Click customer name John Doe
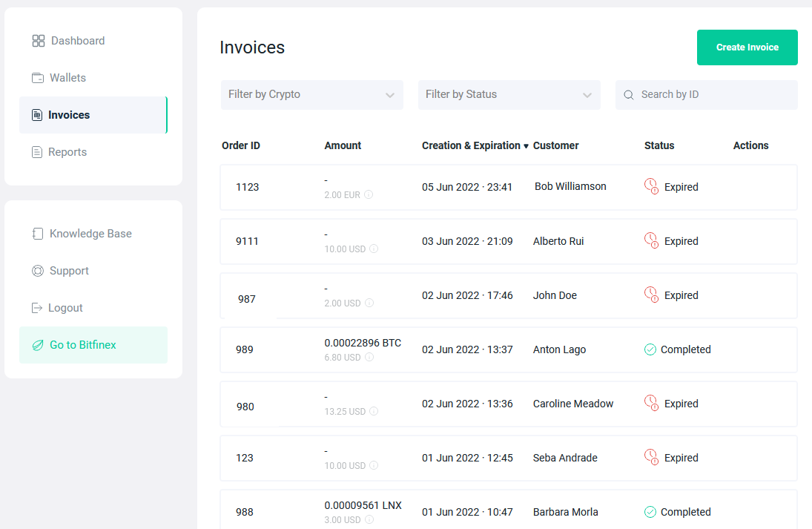This screenshot has width=812, height=529. pyautogui.click(x=555, y=295)
